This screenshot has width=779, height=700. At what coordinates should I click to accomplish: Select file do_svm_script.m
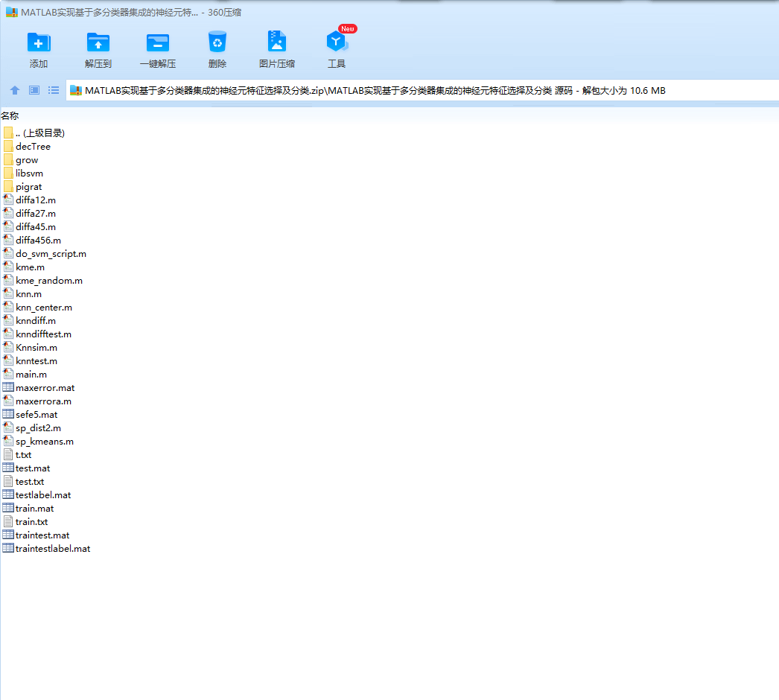point(45,254)
